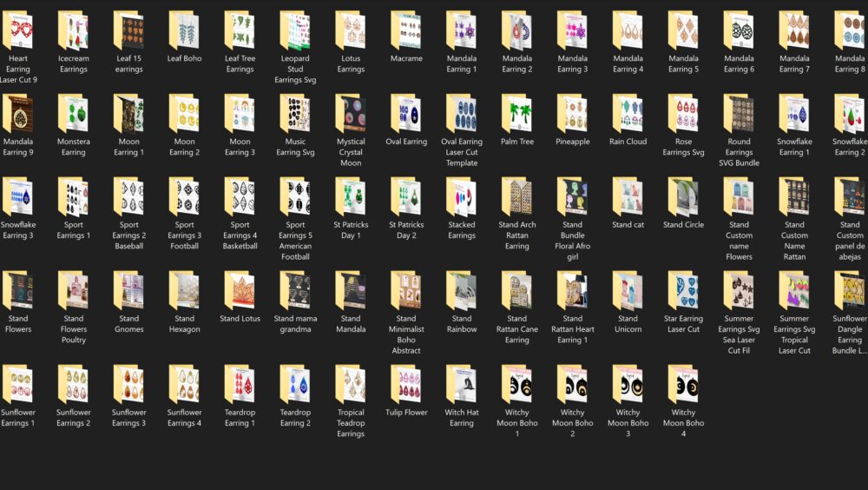Select the Stand Circle folder icon
Image resolution: width=868 pixels, height=490 pixels.
pos(683,197)
